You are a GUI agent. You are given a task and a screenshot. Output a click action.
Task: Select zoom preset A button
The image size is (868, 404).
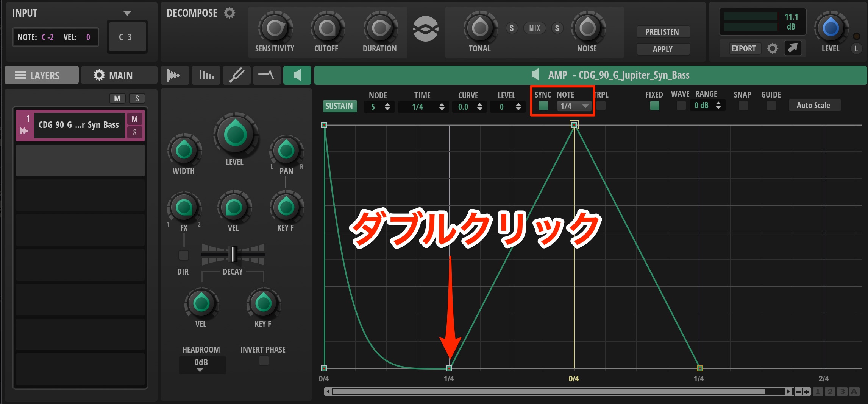point(854,392)
